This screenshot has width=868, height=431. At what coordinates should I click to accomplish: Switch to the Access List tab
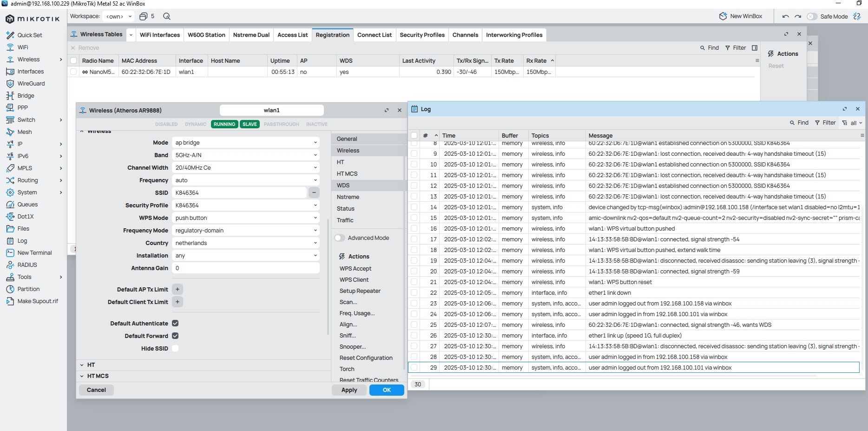[x=292, y=35]
